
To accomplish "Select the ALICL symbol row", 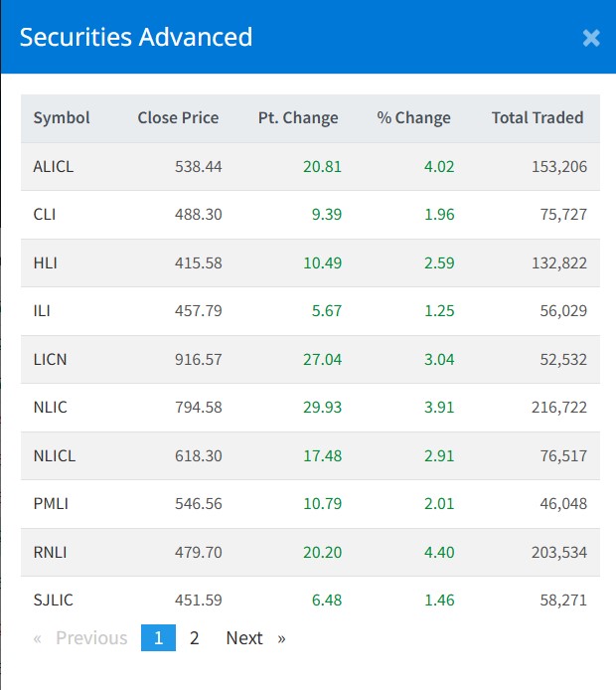I will coord(54,166).
